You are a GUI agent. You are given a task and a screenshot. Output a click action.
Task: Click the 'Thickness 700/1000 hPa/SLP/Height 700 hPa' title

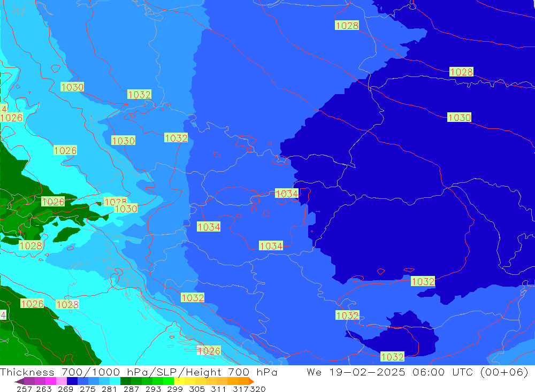pos(139,372)
